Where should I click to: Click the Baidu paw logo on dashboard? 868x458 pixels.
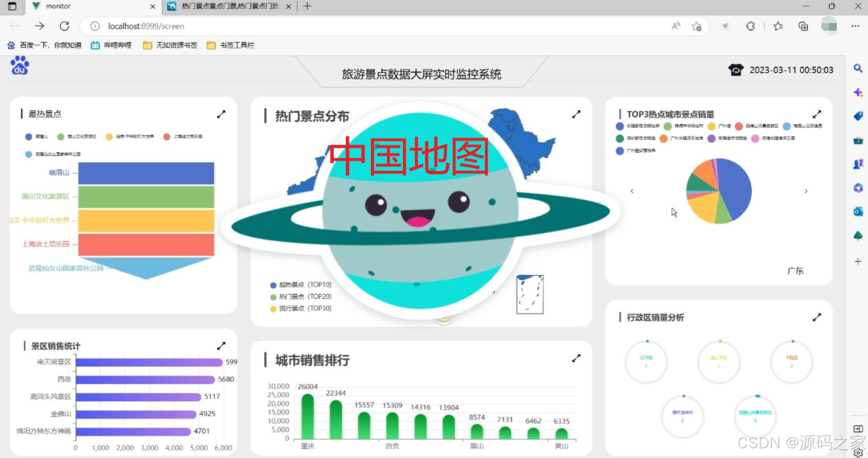coord(20,66)
